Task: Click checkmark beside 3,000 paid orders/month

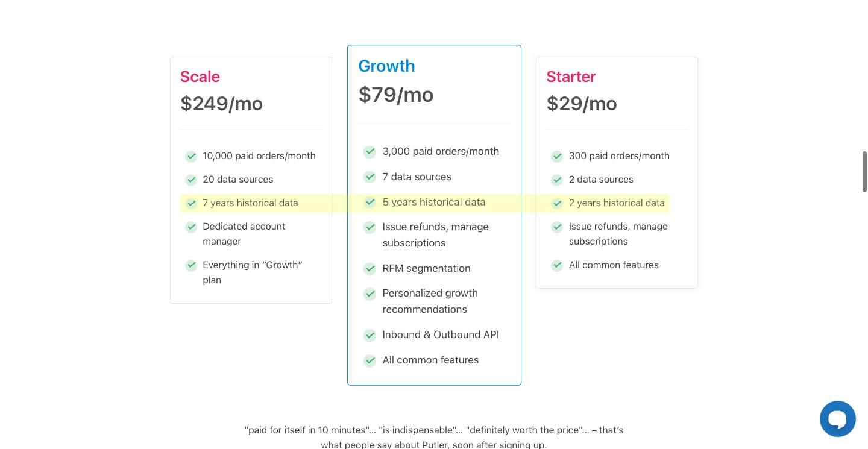Action: 370,151
